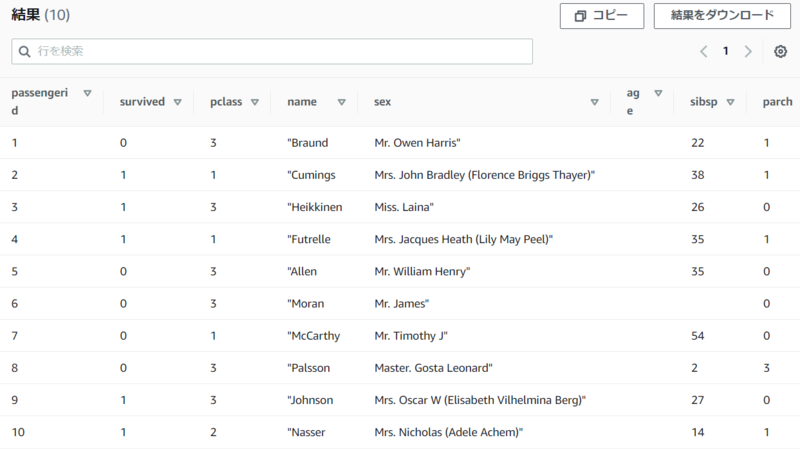Select cell "Heikkinen
The width and height of the screenshot is (800, 449).
[315, 207]
